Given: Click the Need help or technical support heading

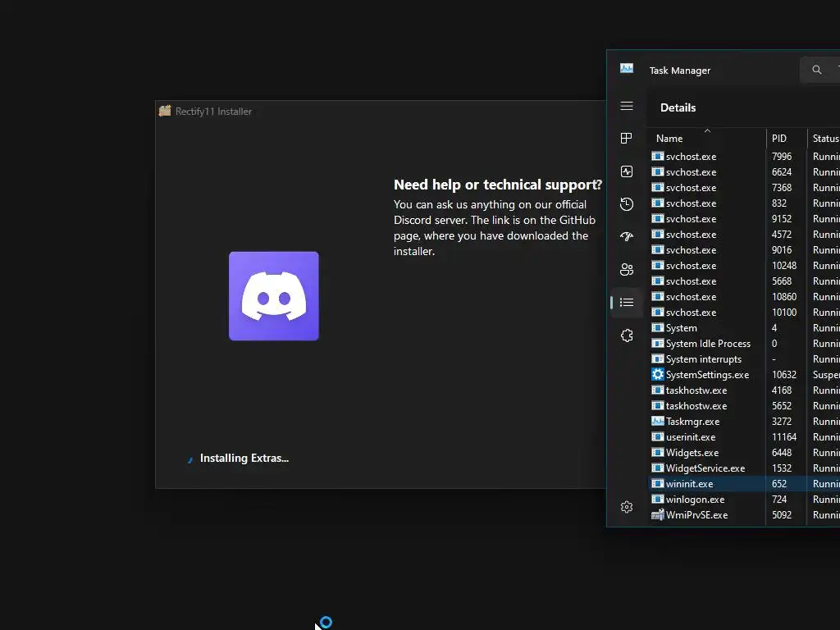Looking at the screenshot, I should point(498,185).
